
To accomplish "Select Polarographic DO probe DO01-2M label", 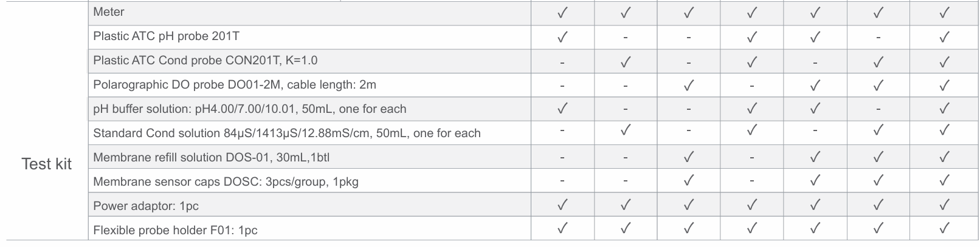I will point(234,85).
